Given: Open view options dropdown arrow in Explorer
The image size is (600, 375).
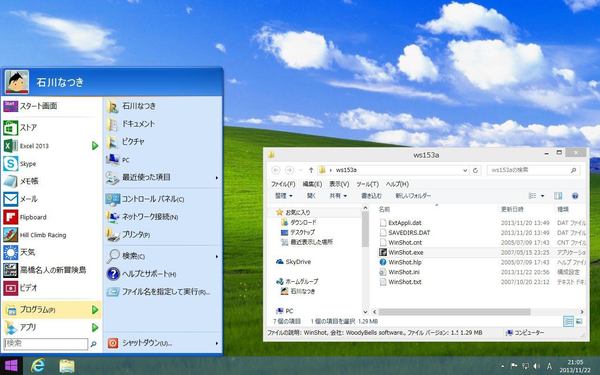Looking at the screenshot, I should 542,196.
